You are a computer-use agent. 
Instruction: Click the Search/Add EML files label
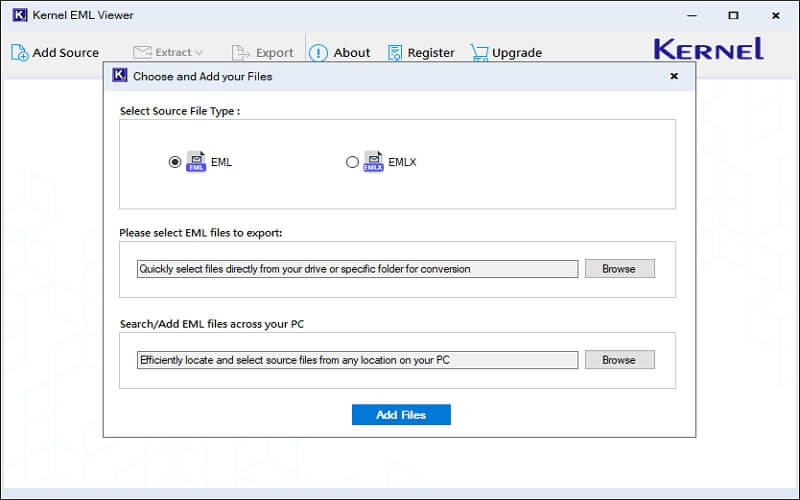[212, 324]
